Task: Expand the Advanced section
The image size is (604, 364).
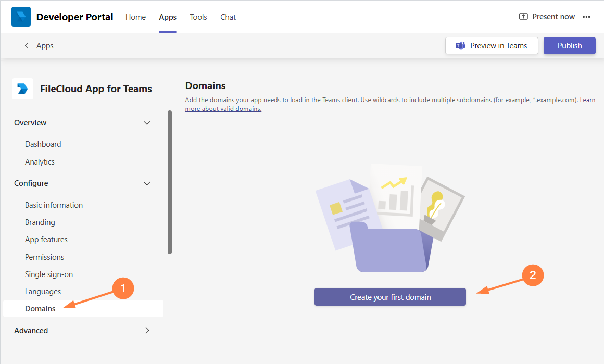Action: click(147, 331)
